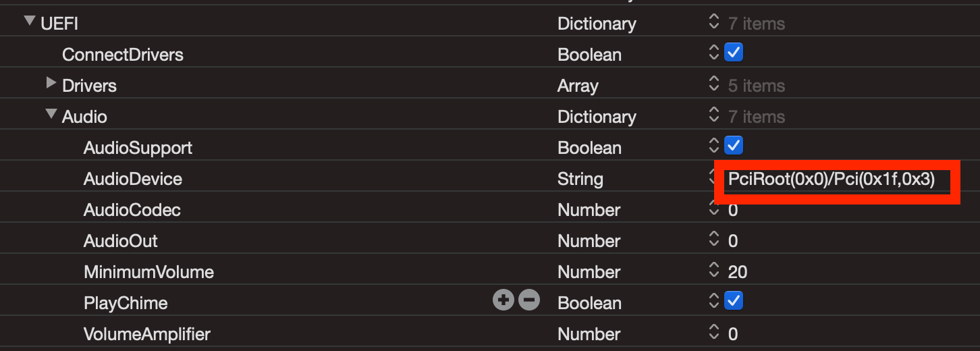Select the MinimumVolume value 20
Viewport: 980px width, 351px height.
[x=738, y=272]
